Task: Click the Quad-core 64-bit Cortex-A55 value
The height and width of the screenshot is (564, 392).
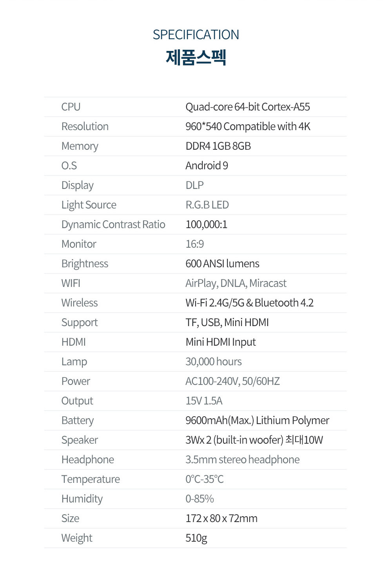Action: point(247,107)
